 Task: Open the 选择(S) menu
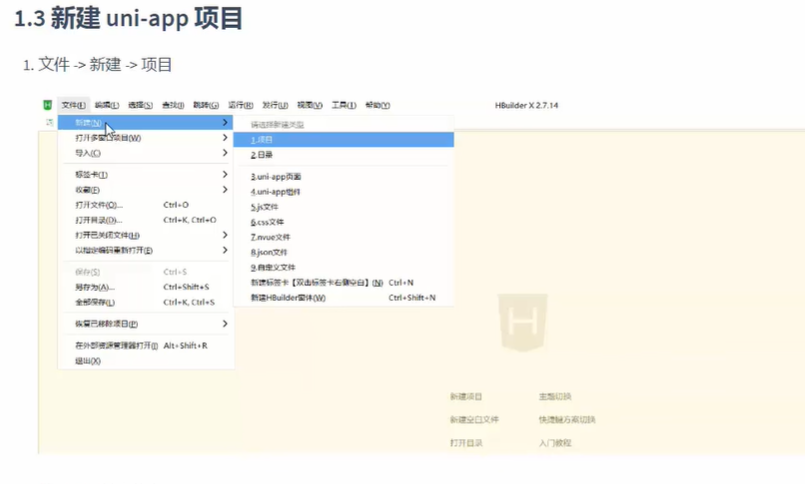tap(140, 105)
